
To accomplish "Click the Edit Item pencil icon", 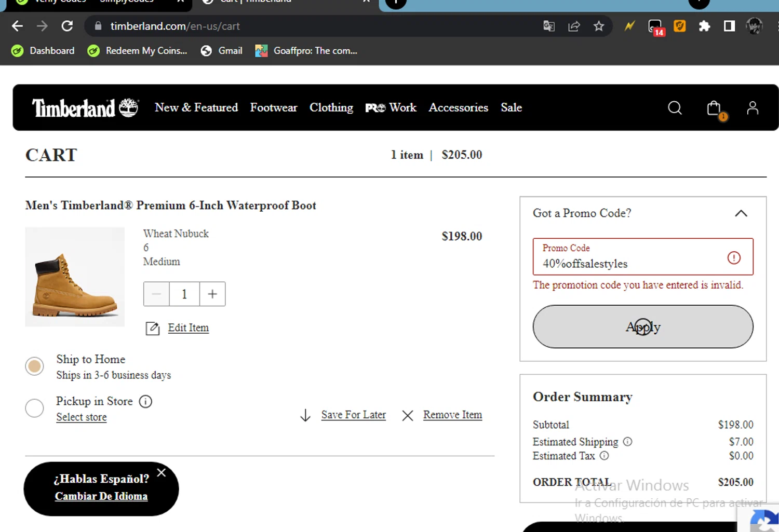I will pos(153,329).
